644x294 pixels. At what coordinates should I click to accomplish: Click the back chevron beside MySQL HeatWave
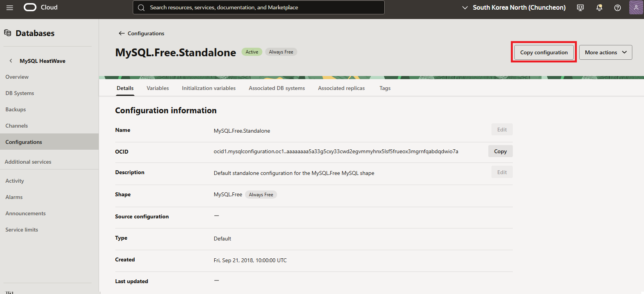click(11, 61)
